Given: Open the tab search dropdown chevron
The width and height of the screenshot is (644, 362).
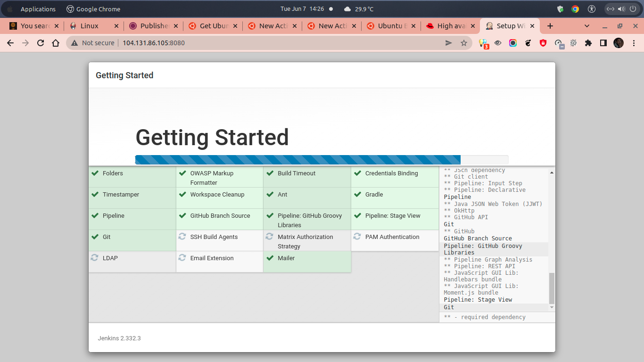Looking at the screenshot, I should click(587, 26).
